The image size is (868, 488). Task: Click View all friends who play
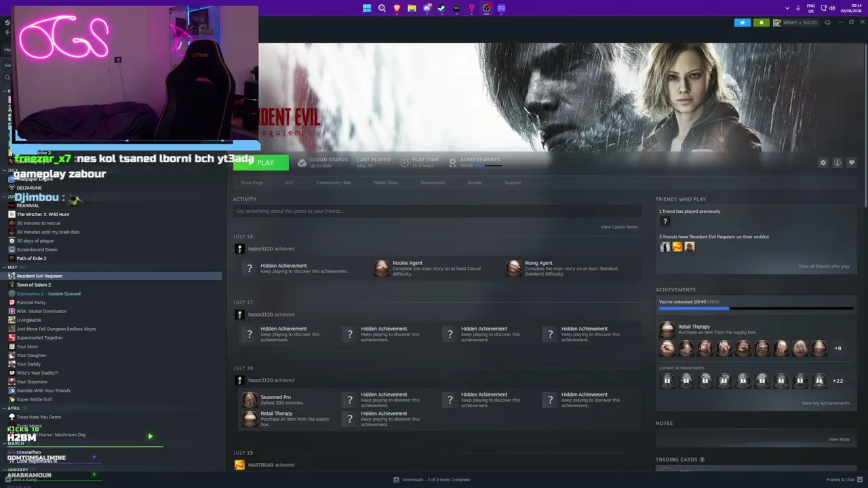[824, 266]
